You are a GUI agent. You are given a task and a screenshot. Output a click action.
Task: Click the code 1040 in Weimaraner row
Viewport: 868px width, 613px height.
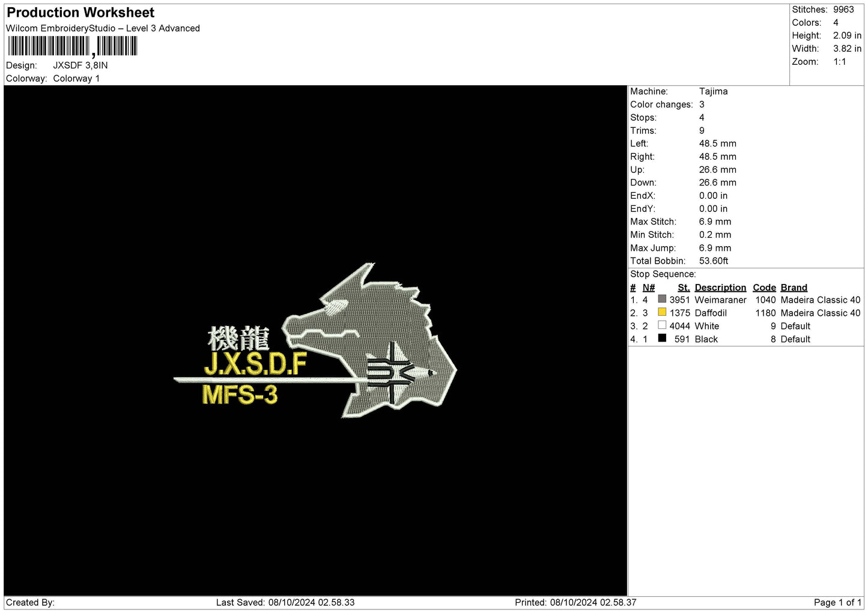[765, 300]
